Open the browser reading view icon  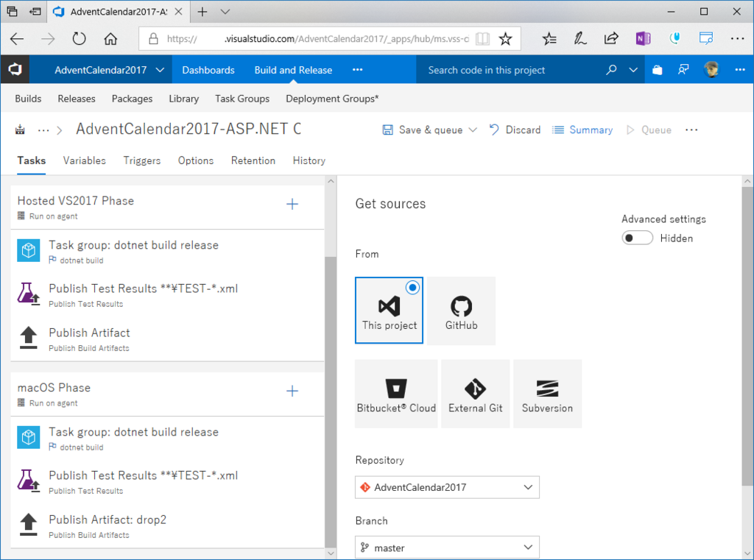pyautogui.click(x=482, y=39)
